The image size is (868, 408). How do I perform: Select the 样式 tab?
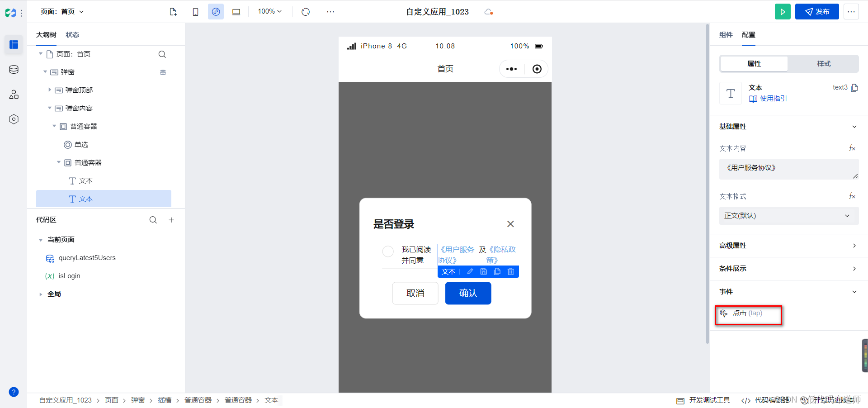pos(824,64)
